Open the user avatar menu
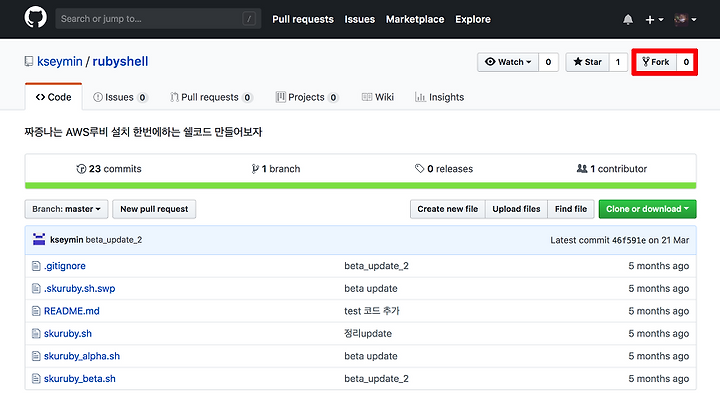Image resolution: width=720 pixels, height=397 pixels. point(685,19)
